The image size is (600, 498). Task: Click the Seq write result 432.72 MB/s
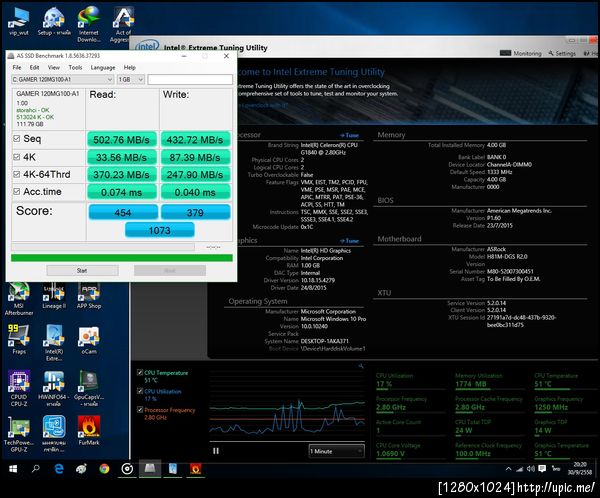point(195,140)
